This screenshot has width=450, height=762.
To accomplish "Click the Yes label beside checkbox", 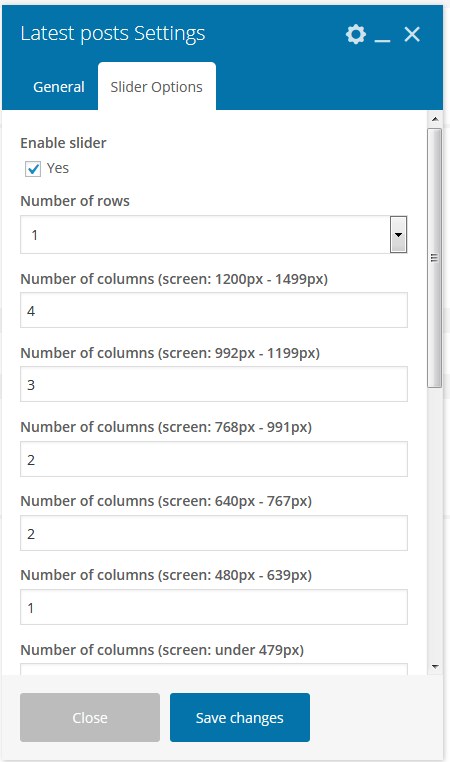I will point(58,168).
